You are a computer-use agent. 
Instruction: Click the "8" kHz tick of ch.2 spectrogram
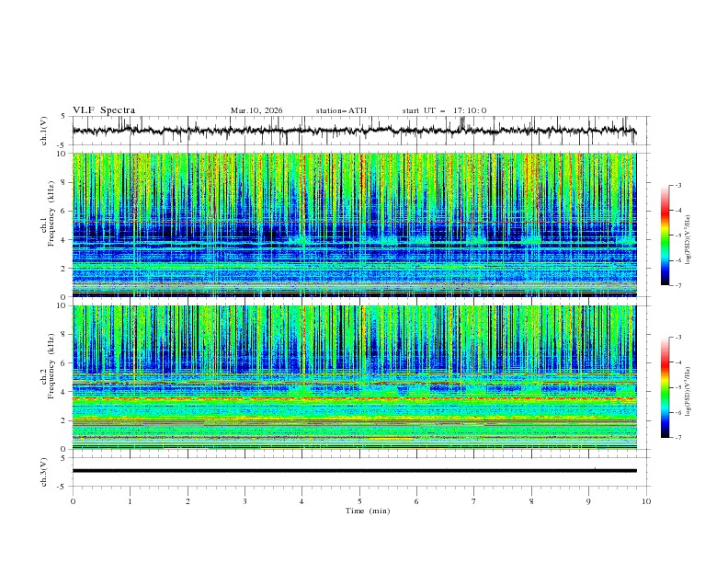tap(65, 335)
